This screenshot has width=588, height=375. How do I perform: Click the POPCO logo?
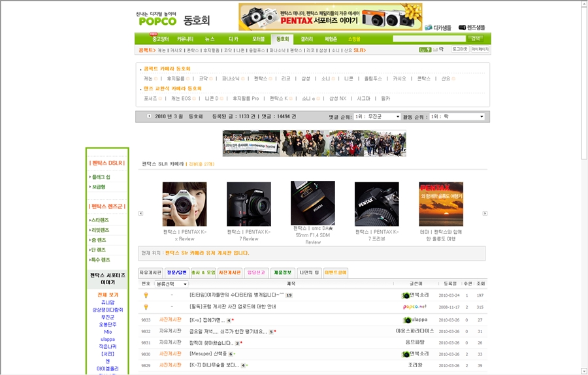coord(157,19)
